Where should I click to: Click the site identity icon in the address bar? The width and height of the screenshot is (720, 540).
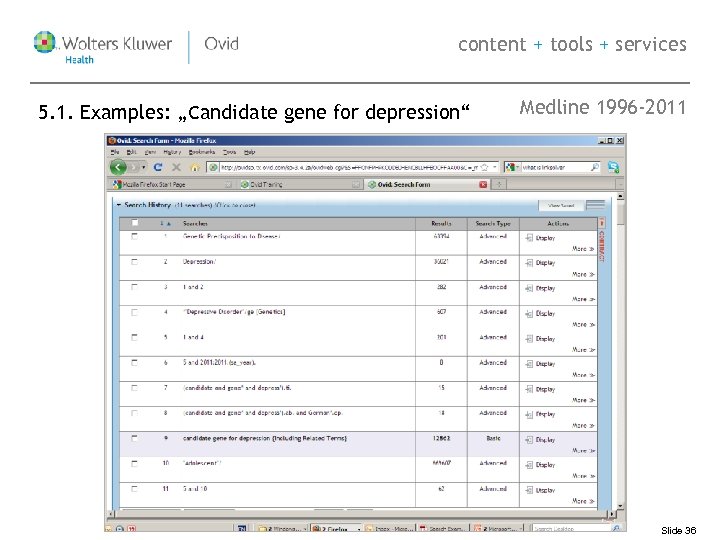pyautogui.click(x=213, y=168)
